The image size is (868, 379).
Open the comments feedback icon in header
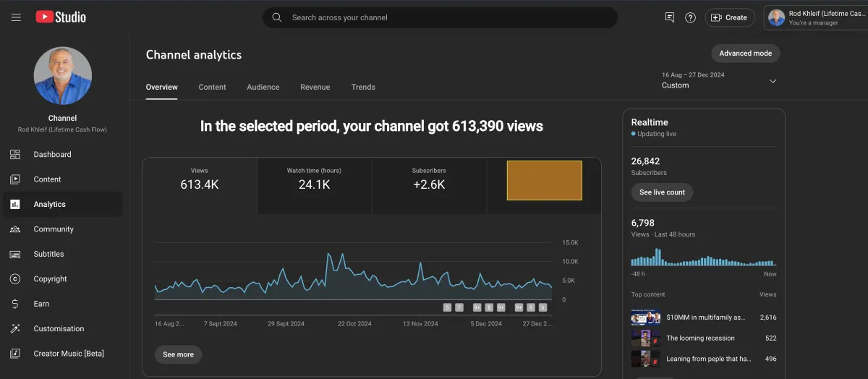[669, 17]
